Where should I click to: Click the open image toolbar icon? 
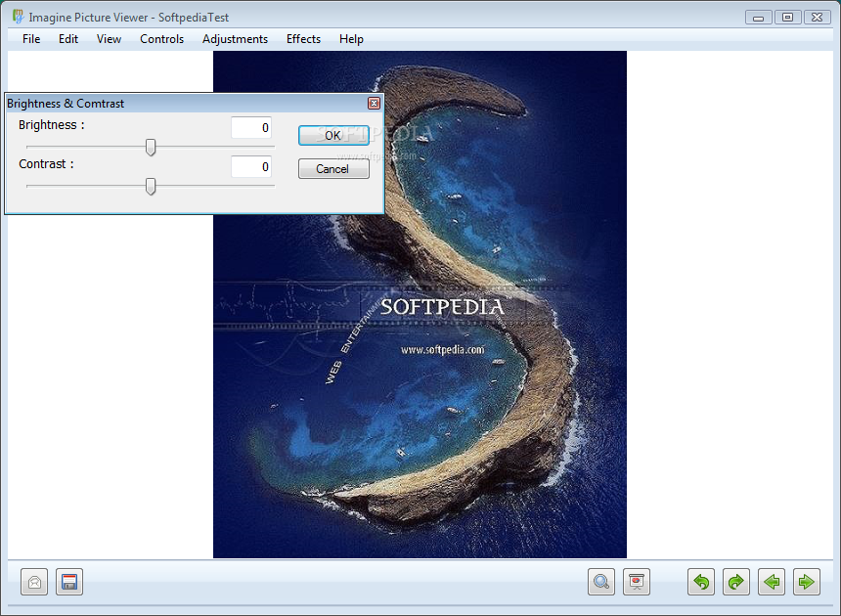click(34, 582)
